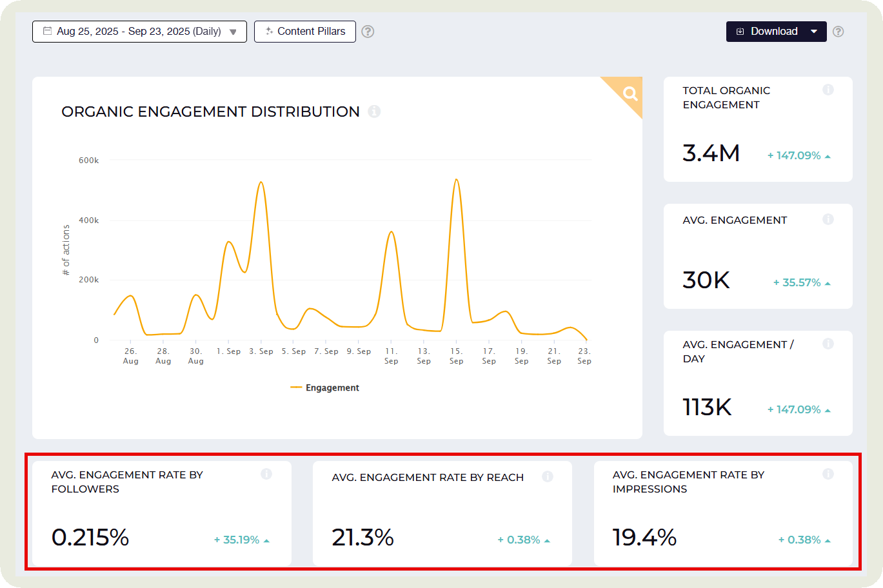Click info icon on Engagement Rate by Followers
This screenshot has width=883, height=588.
[266, 475]
